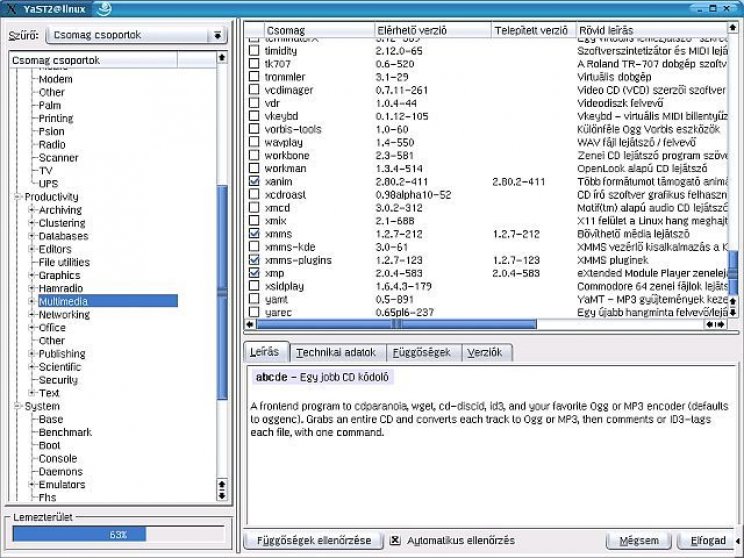
Task: Open the Verziók tab
Action: point(485,353)
